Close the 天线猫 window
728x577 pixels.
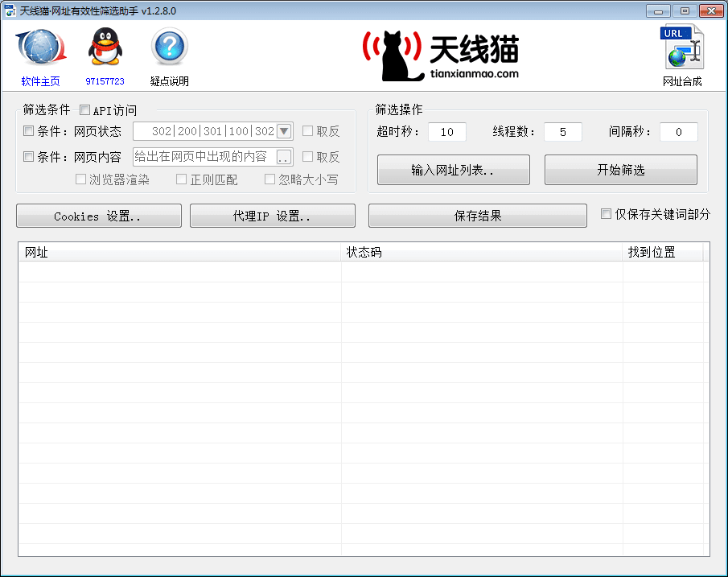[711, 10]
